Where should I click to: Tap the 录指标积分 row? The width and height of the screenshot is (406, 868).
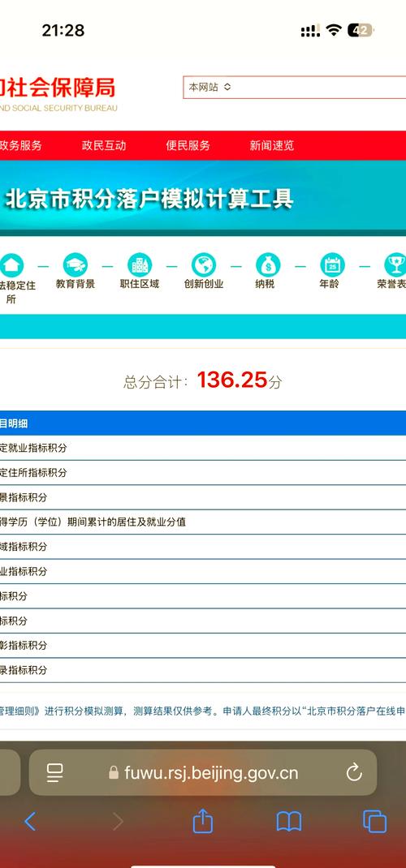point(203,670)
